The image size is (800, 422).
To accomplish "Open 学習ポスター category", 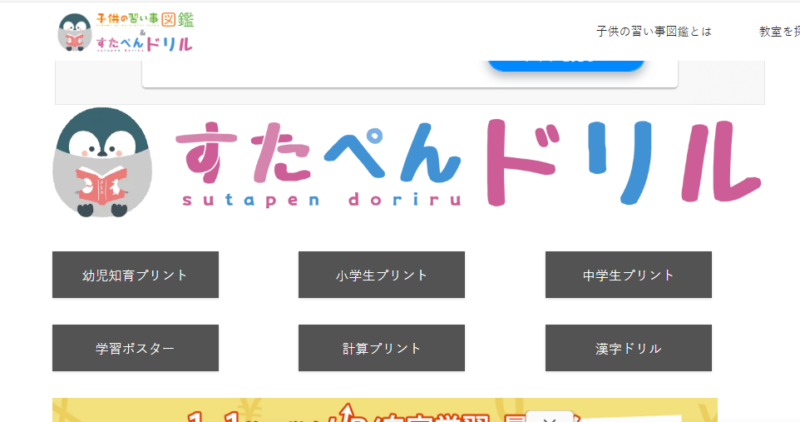I will (x=135, y=348).
